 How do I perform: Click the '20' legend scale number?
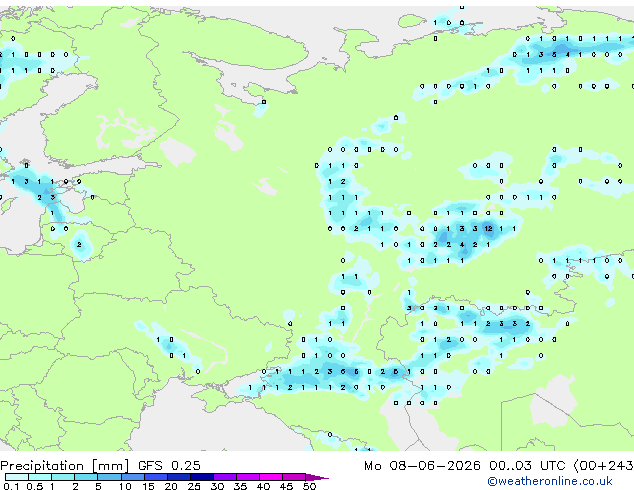[x=171, y=486]
